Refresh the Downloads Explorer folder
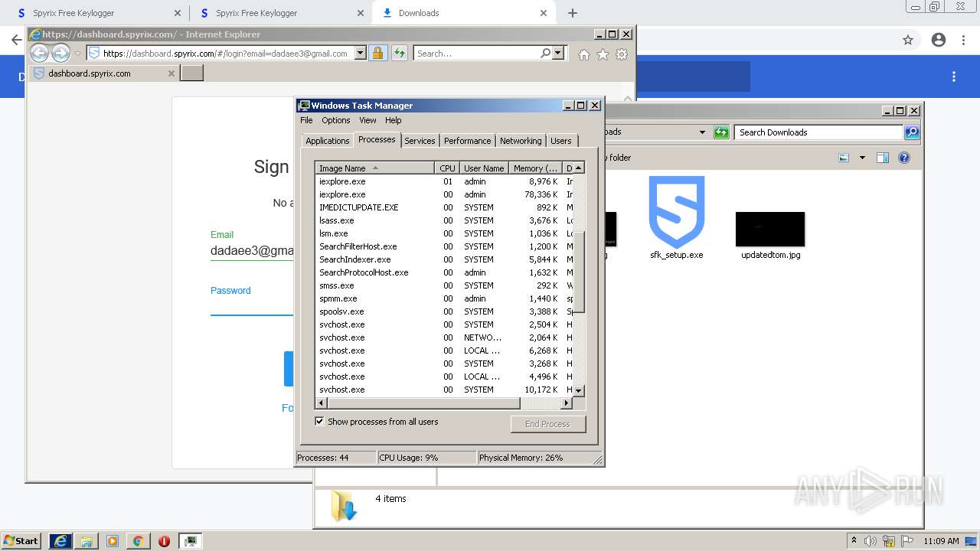Image resolution: width=980 pixels, height=551 pixels. (721, 132)
